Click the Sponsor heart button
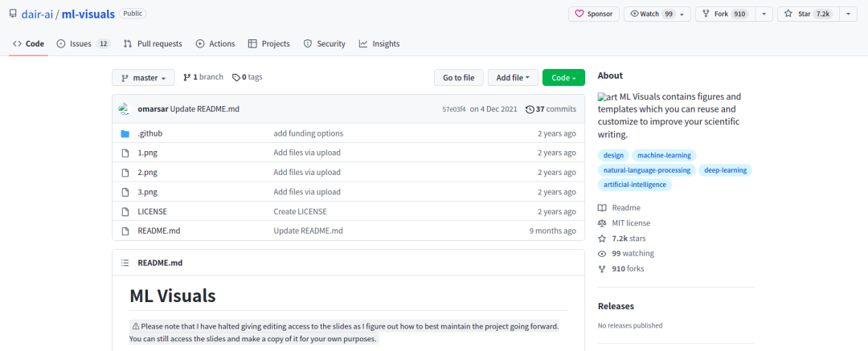868x351 pixels. pos(593,14)
